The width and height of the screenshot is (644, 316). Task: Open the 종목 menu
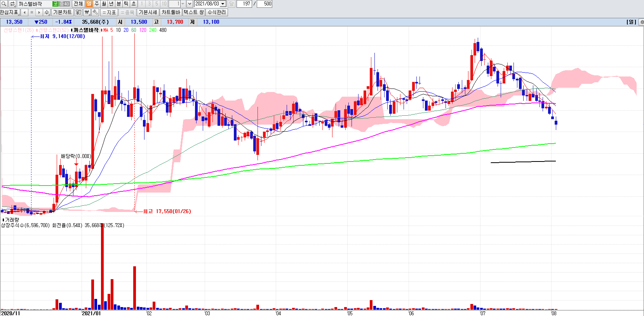pyautogui.click(x=127, y=12)
